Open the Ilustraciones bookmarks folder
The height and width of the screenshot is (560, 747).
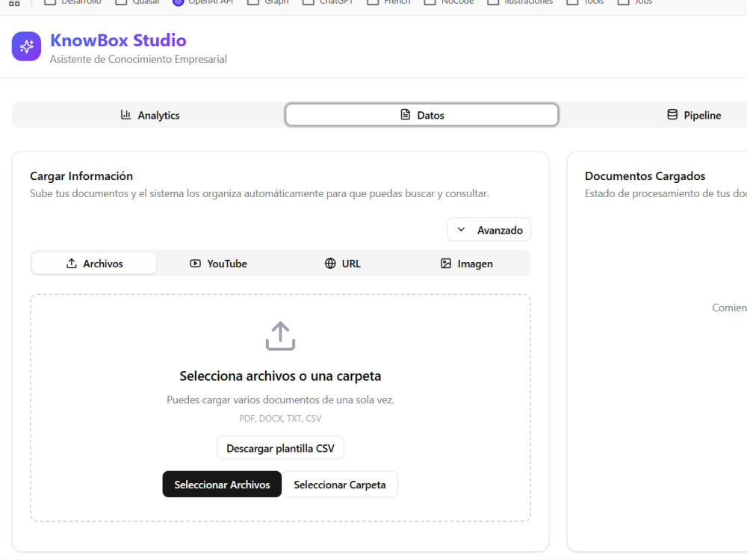[x=520, y=2]
